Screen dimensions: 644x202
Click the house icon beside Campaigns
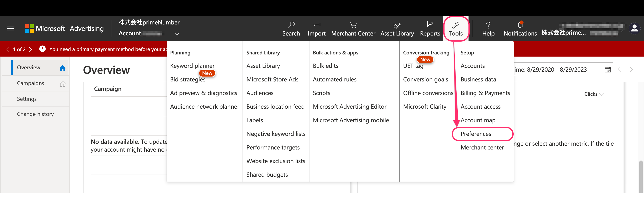point(62,84)
